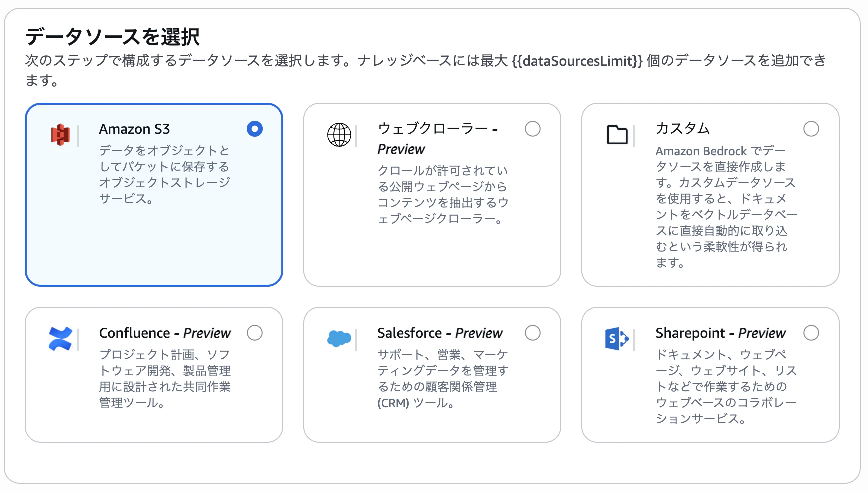Viewport: 868px width, 493px height.
Task: Click the Confluence logo icon
Action: (61, 339)
